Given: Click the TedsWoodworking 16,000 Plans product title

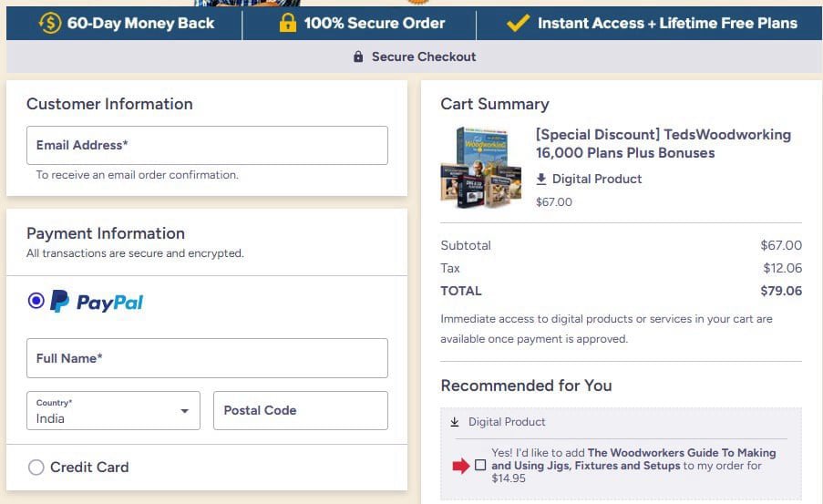Looking at the screenshot, I should pyautogui.click(x=663, y=143).
